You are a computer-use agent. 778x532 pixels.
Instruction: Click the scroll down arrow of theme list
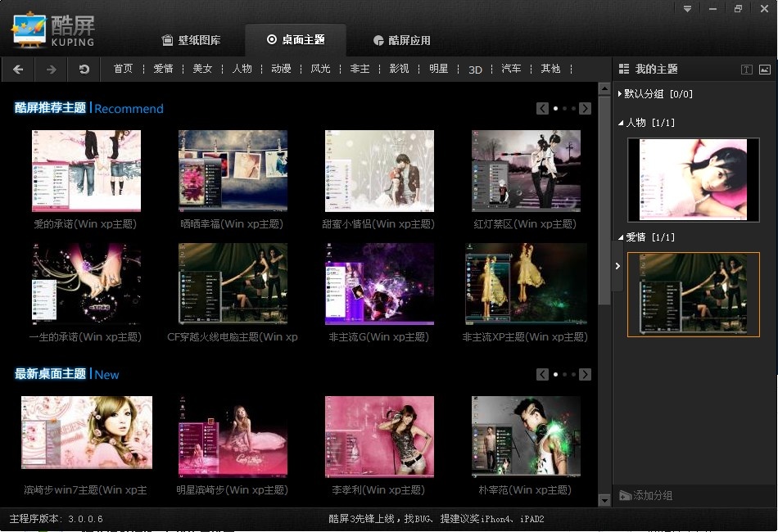pyautogui.click(x=604, y=499)
